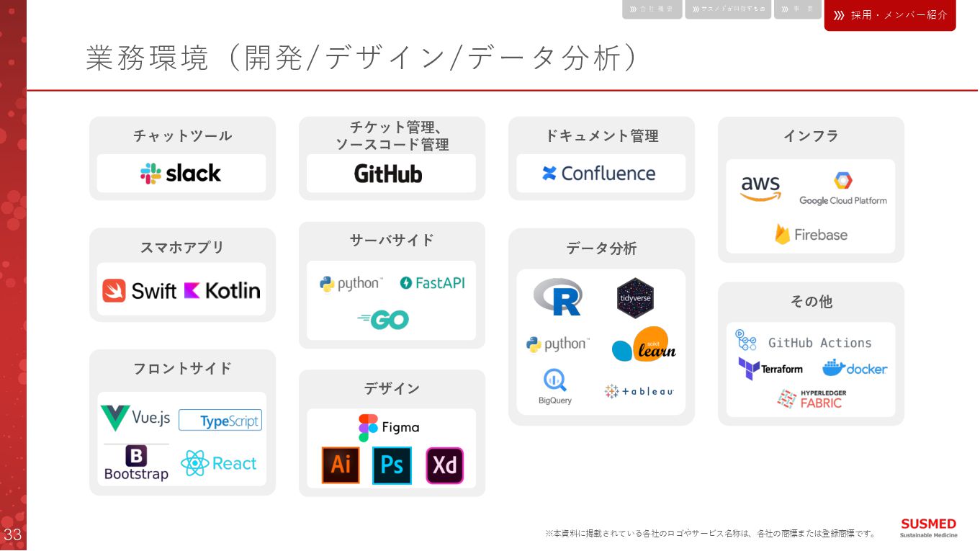This screenshot has height=551, width=980.
Task: Click the Docker logo
Action: (855, 368)
